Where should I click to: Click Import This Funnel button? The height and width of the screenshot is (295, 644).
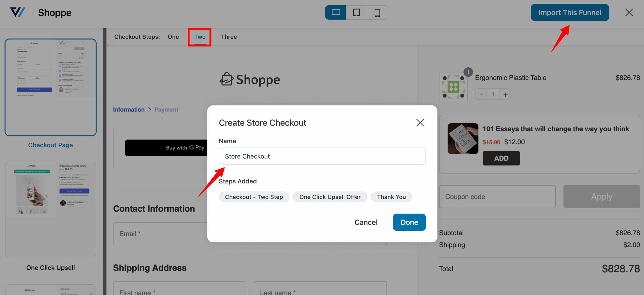click(x=570, y=13)
